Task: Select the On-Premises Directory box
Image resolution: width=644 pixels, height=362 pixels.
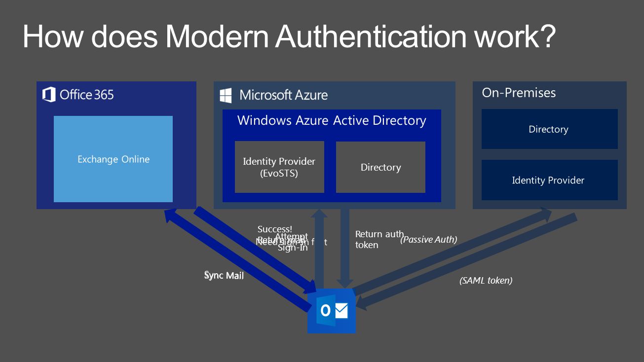Action: click(x=549, y=129)
